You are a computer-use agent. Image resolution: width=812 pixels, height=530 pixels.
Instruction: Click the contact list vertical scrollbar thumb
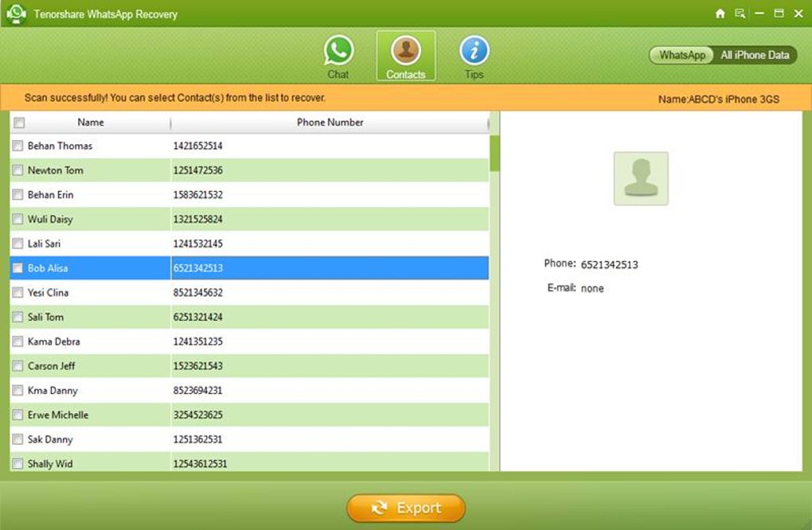[x=494, y=154]
